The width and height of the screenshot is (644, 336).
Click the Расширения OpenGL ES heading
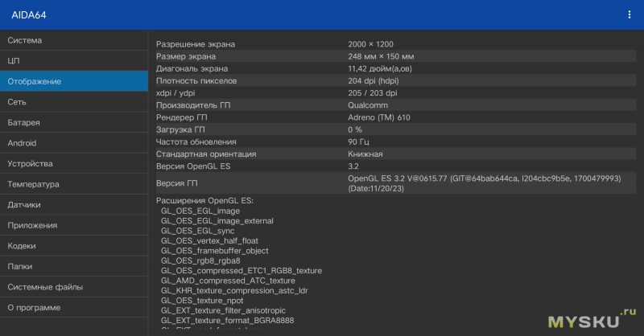(x=204, y=201)
